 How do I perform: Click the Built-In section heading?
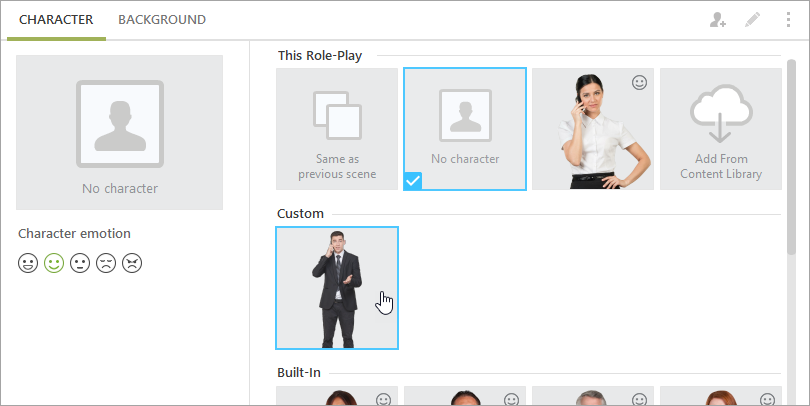(x=299, y=372)
